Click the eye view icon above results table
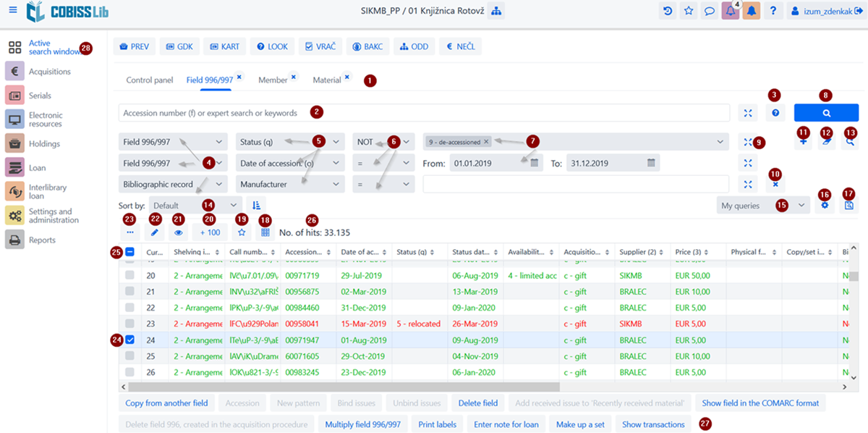 point(179,232)
